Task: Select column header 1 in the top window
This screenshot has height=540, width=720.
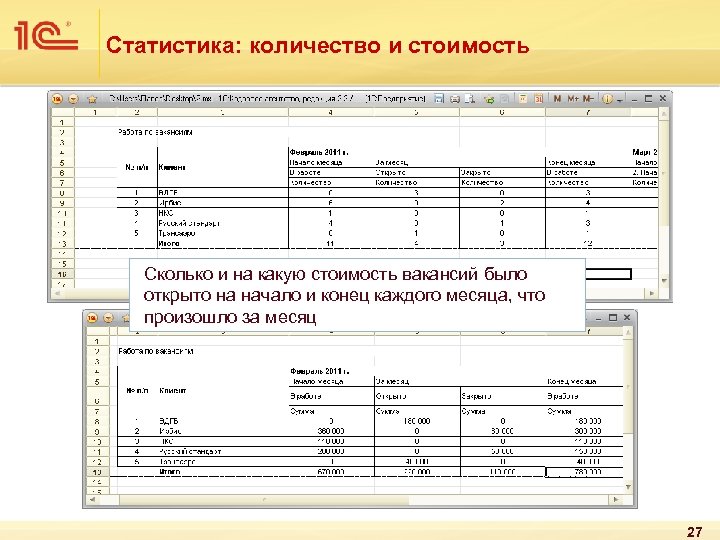Action: (95, 112)
